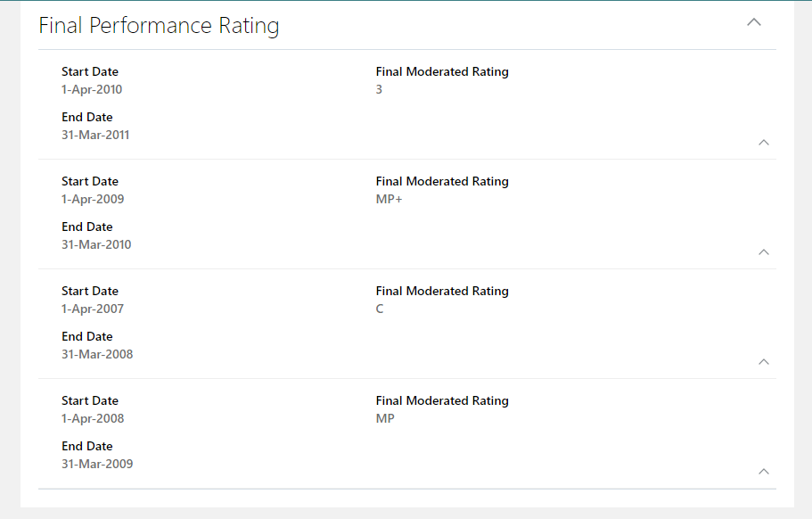Viewport: 812px width, 519px height.
Task: Select the End Date 31-Mar-2009
Action: pyautogui.click(x=97, y=464)
